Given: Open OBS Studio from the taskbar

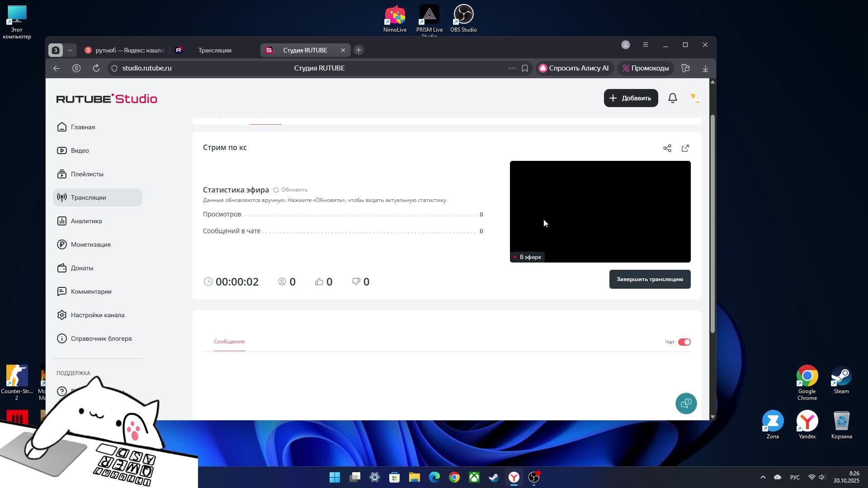Looking at the screenshot, I should [534, 477].
